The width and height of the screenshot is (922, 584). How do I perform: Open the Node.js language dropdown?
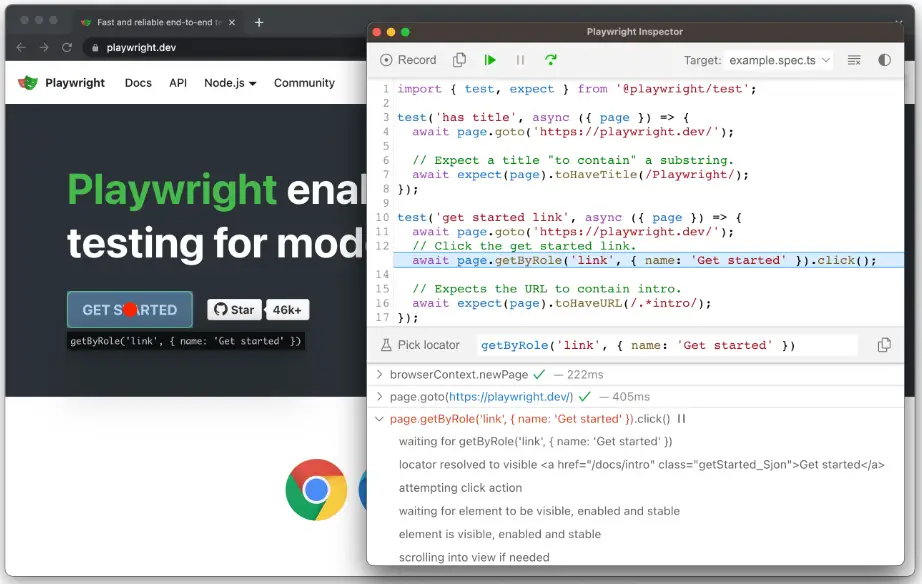pos(230,83)
